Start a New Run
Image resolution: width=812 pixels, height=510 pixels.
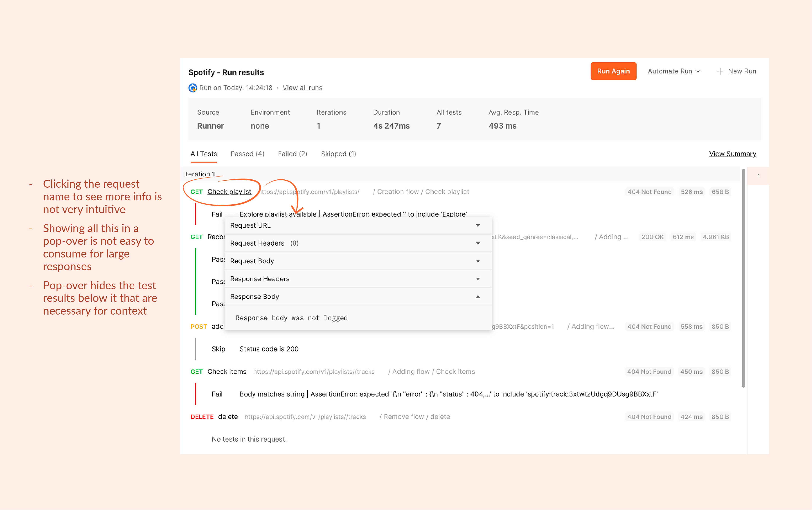[x=736, y=71]
